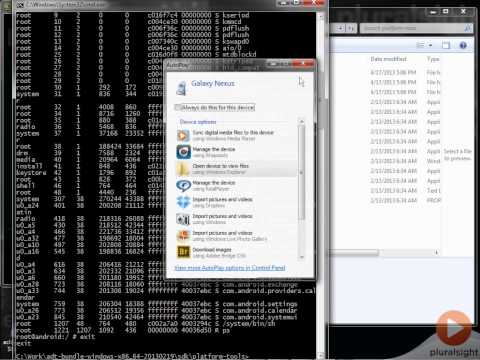The height and width of the screenshot is (360, 480).
Task: Click the mtdblockd process line in console
Action: 136,54
